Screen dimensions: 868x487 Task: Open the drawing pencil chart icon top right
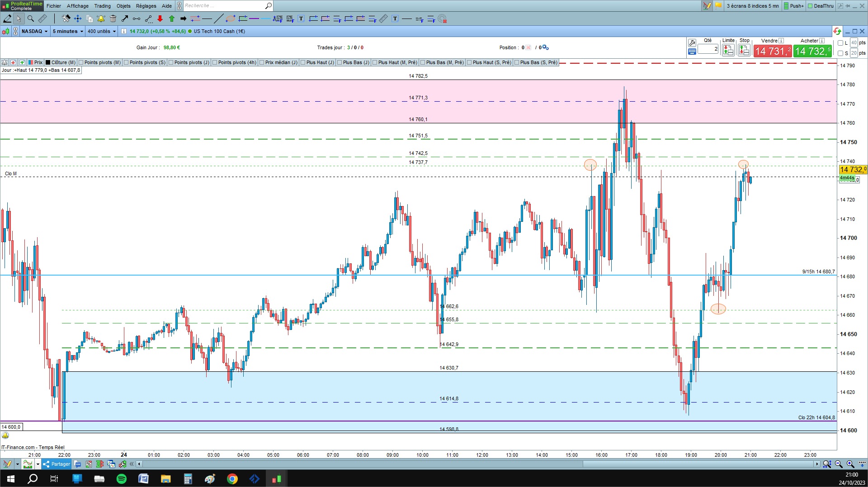(707, 6)
